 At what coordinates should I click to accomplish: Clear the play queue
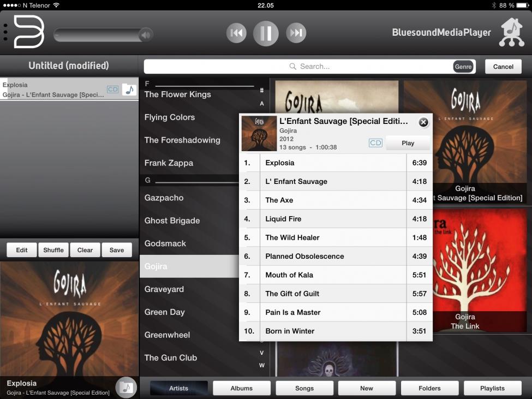(85, 250)
